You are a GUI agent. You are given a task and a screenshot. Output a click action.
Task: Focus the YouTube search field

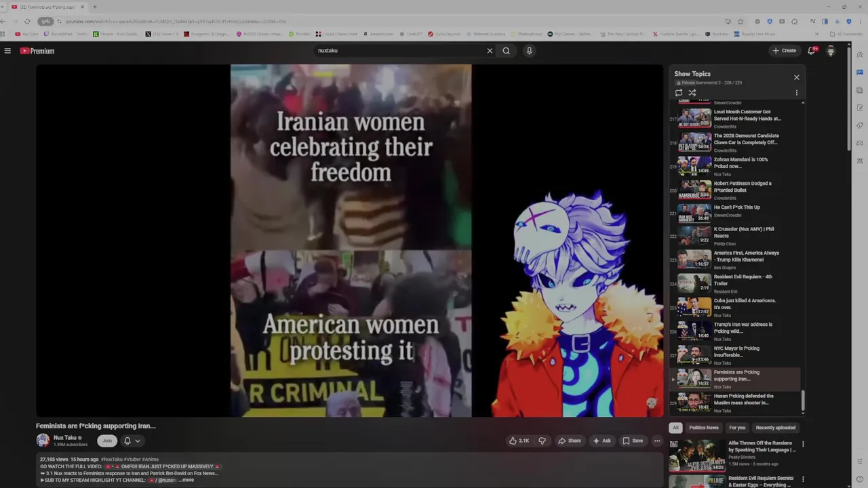(x=400, y=51)
